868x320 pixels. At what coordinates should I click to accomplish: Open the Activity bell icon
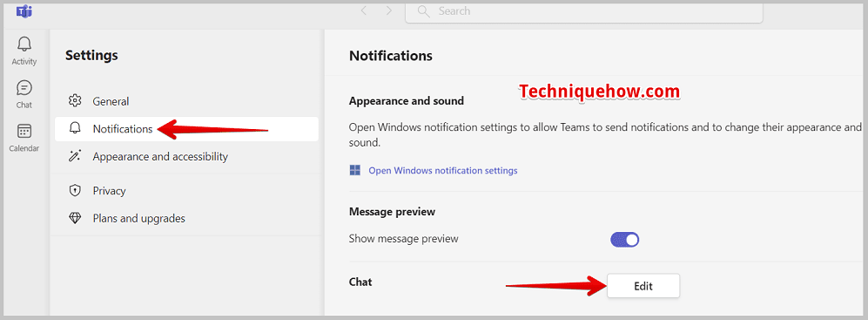pos(24,44)
